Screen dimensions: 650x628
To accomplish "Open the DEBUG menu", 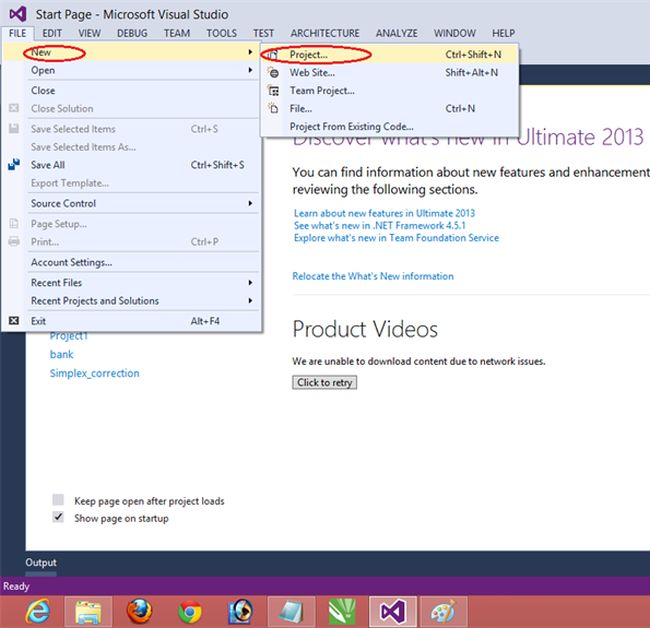I will [132, 33].
